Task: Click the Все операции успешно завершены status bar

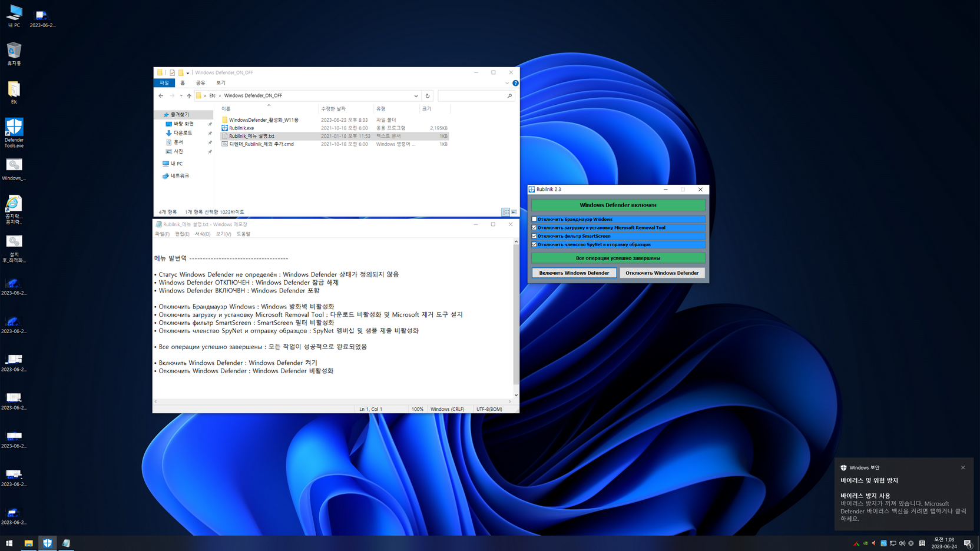Action: (618, 258)
